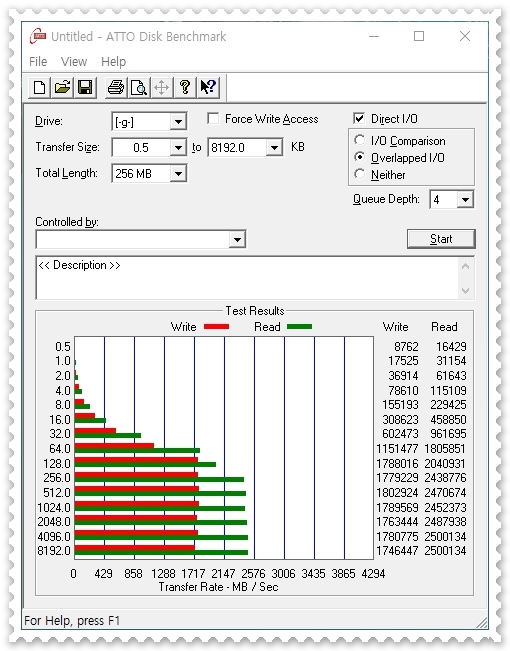The image size is (510, 651).
Task: Click the Description scrollbar down arrow
Action: tap(465, 290)
